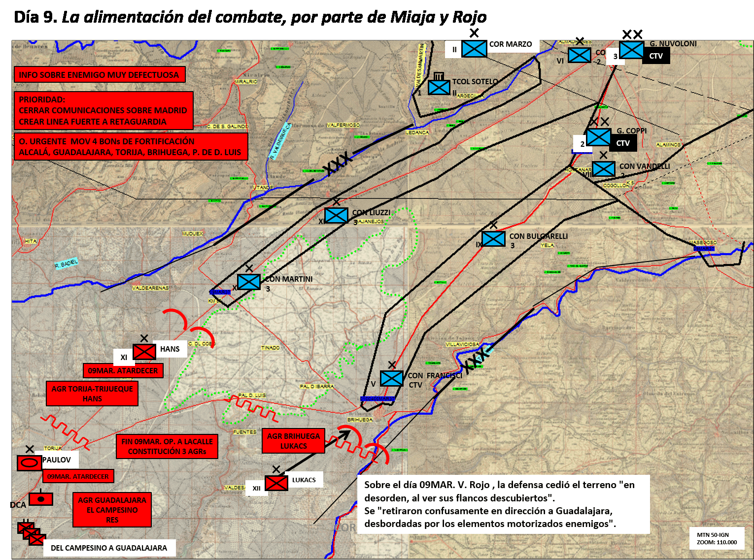Image resolution: width=754 pixels, height=560 pixels.
Task: Click the CON MARTINI text label
Action: (x=289, y=279)
